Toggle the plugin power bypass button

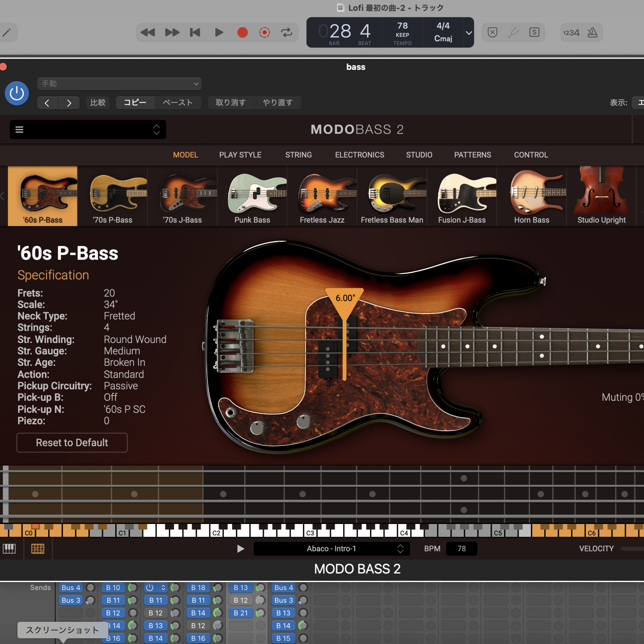click(17, 93)
